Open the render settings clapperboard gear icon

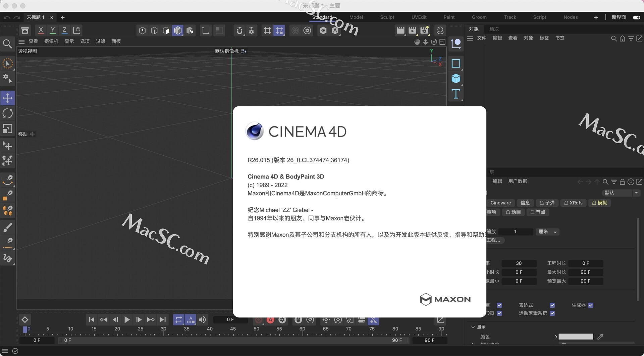click(425, 31)
